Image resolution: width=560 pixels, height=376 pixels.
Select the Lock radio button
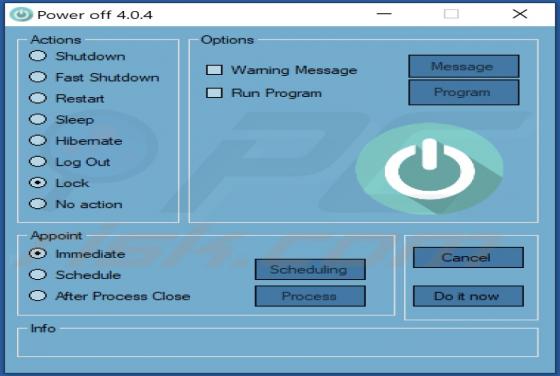(x=38, y=182)
